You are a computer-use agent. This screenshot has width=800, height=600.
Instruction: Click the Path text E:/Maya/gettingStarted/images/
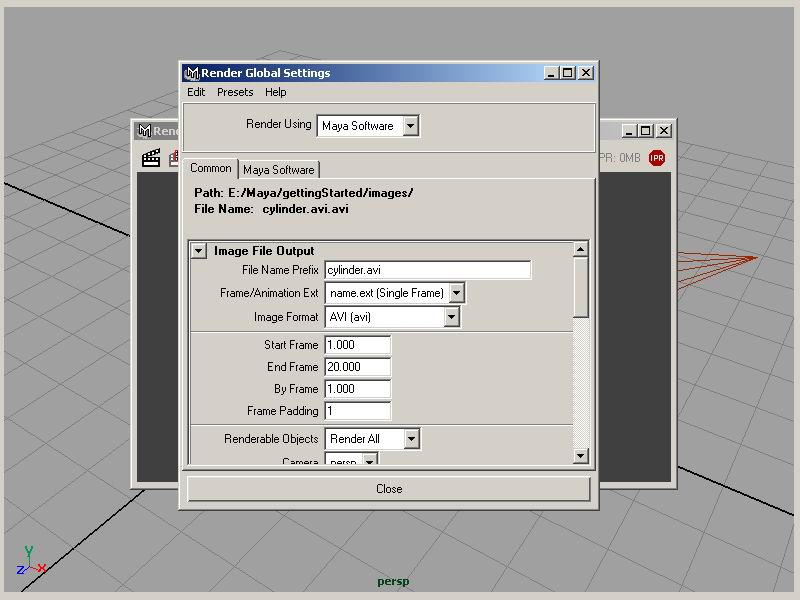click(x=320, y=193)
